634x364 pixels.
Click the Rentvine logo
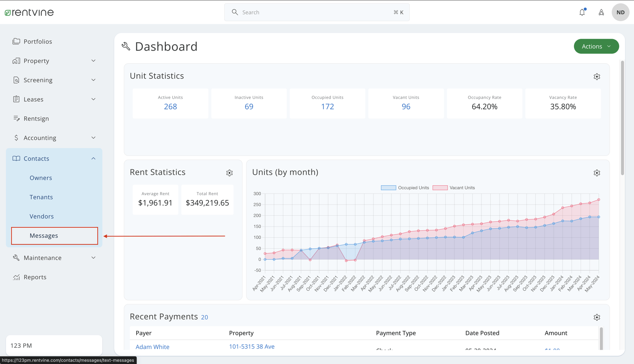point(29,12)
